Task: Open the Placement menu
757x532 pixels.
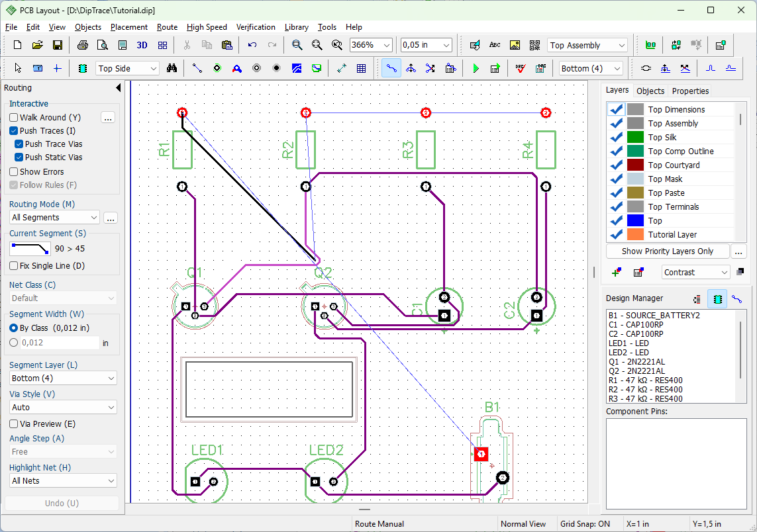Action: click(x=129, y=27)
